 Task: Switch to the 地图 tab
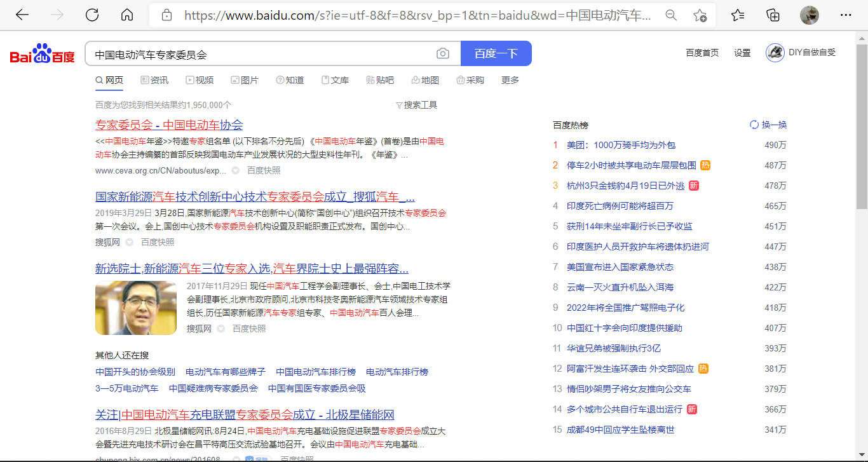(425, 80)
